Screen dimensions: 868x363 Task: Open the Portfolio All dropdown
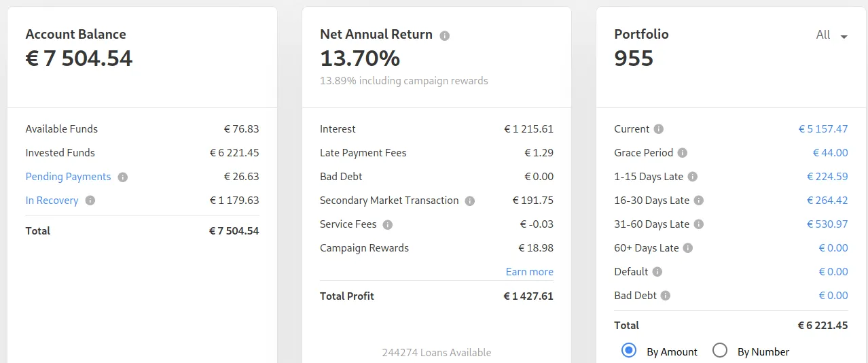click(x=832, y=35)
